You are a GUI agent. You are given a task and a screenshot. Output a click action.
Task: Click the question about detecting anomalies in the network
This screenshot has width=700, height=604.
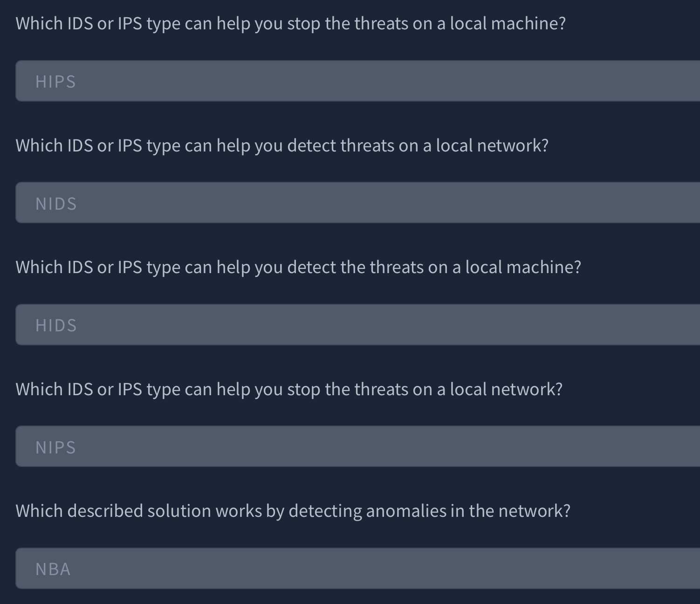(293, 511)
